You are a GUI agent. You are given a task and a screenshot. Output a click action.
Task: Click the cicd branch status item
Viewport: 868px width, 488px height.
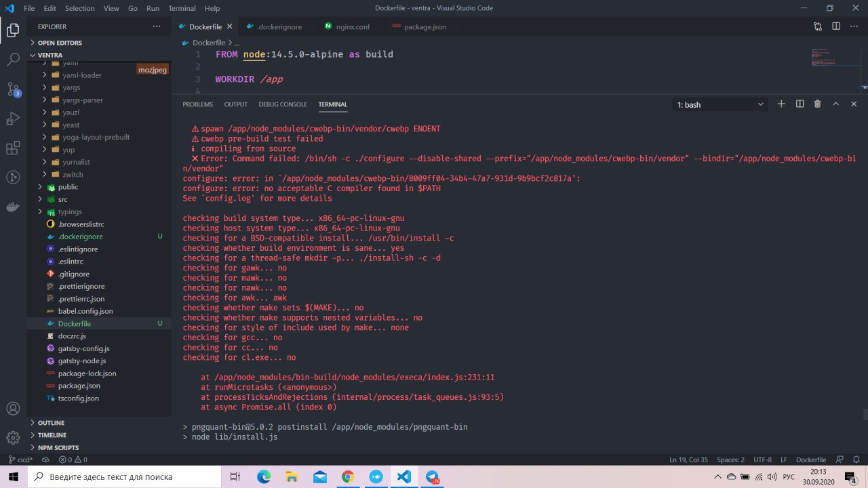(x=20, y=460)
